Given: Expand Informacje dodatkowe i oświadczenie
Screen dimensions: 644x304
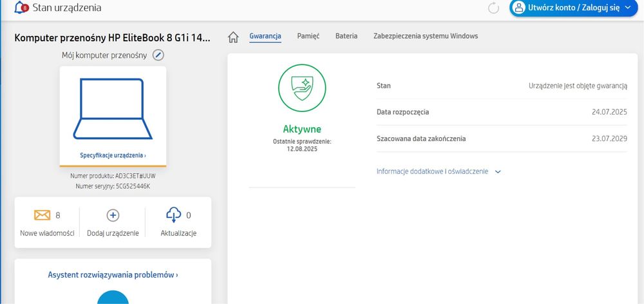Looking at the screenshot, I should click(439, 171).
